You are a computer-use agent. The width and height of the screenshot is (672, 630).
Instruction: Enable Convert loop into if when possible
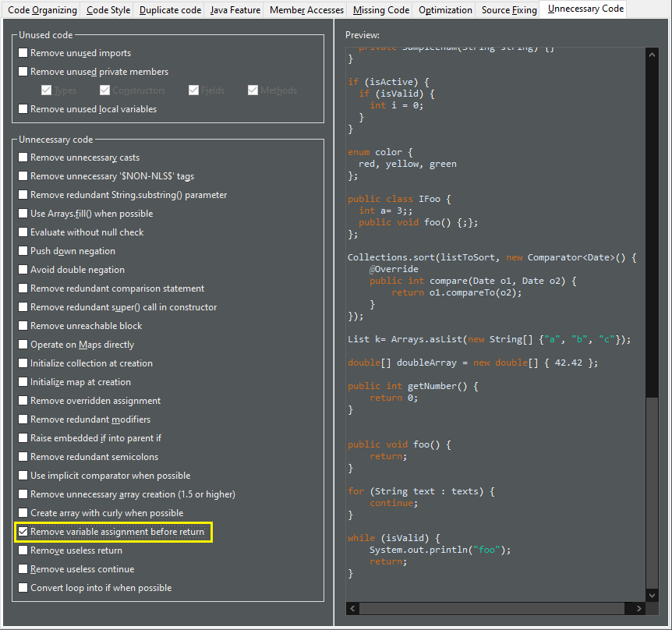[x=23, y=588]
